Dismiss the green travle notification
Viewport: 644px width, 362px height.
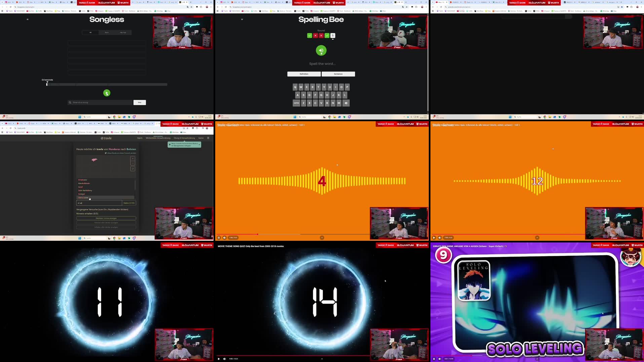199,144
